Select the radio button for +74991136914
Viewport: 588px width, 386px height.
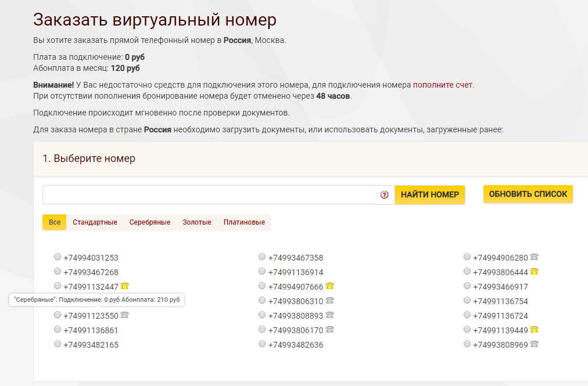coord(262,271)
